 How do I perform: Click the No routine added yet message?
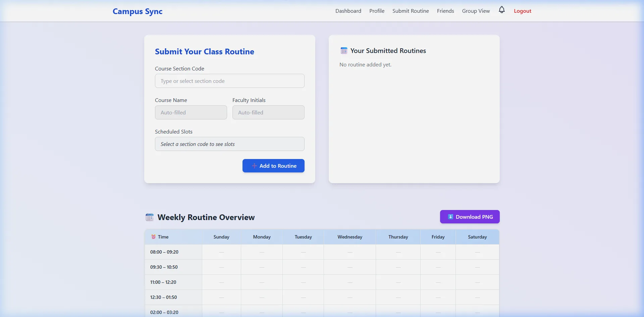pyautogui.click(x=365, y=64)
